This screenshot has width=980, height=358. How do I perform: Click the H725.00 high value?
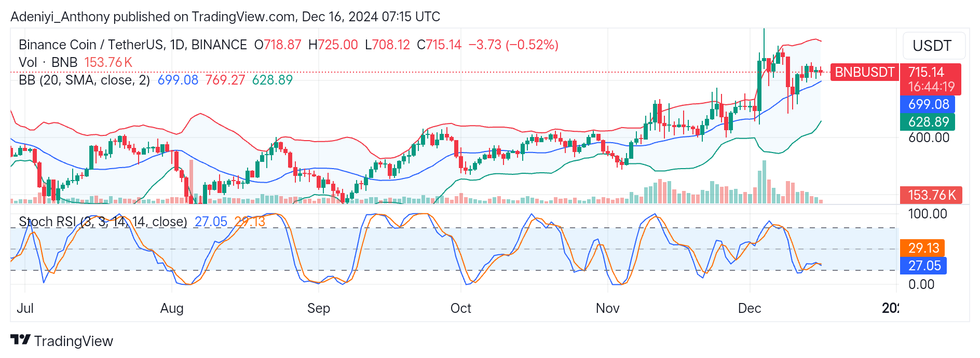tap(333, 45)
